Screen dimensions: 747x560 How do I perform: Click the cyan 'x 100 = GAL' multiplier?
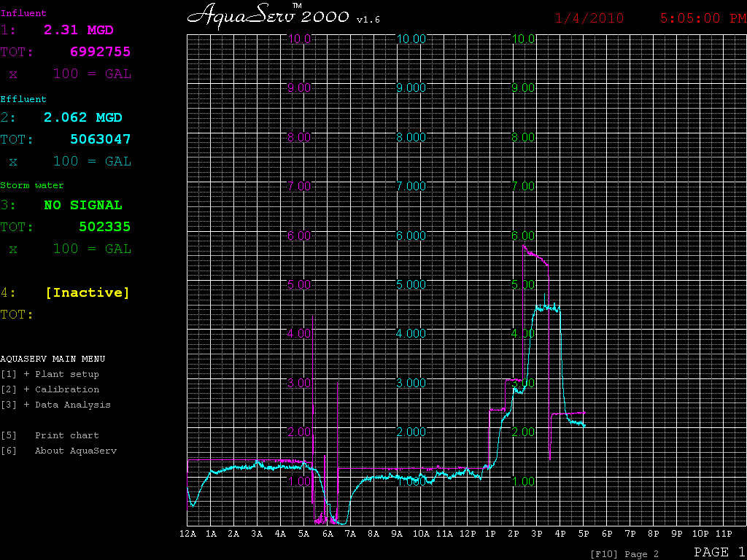click(70, 161)
